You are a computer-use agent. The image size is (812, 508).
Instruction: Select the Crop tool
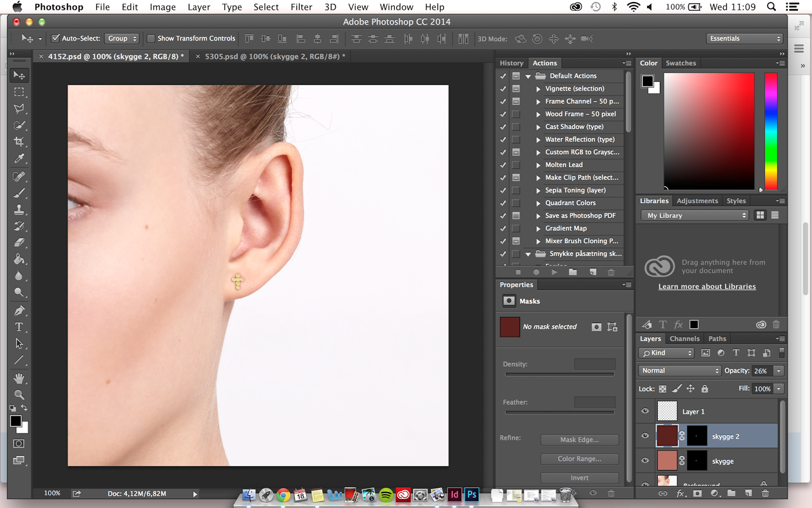tap(19, 142)
